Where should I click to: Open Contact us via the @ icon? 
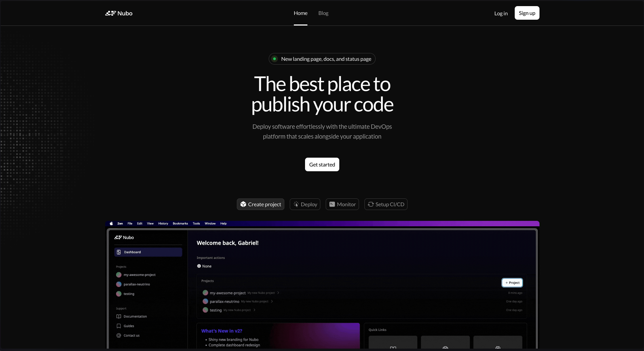coord(119,335)
